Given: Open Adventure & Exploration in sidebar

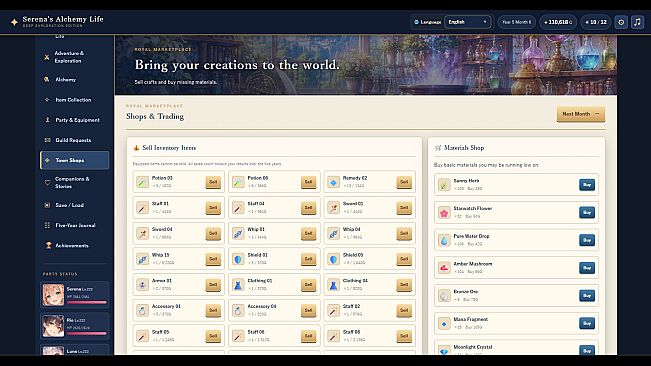Looking at the screenshot, I should tap(75, 57).
